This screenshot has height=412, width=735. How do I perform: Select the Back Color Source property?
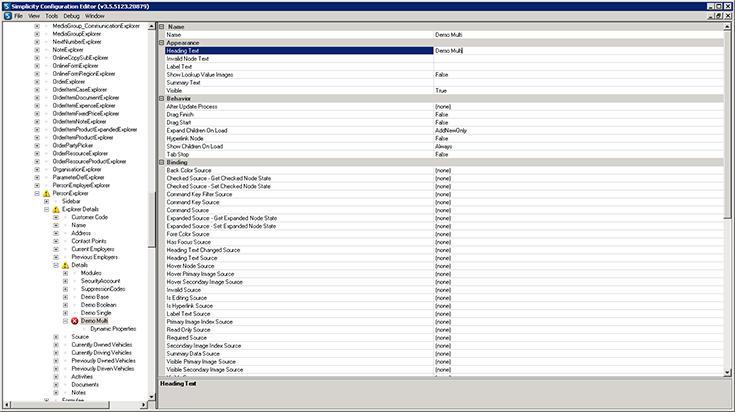pos(189,170)
